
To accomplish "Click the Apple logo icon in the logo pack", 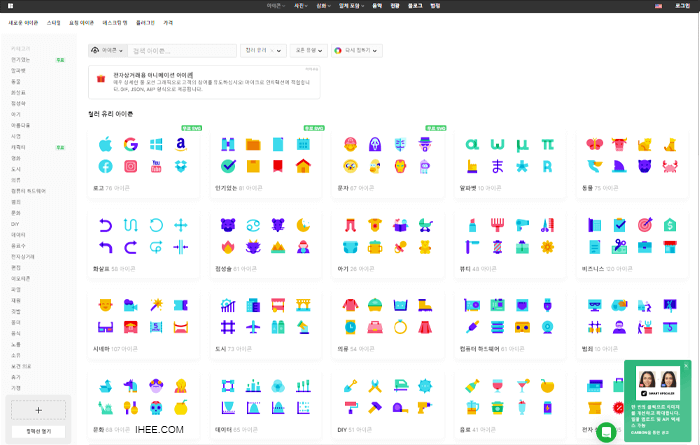I will tap(105, 144).
